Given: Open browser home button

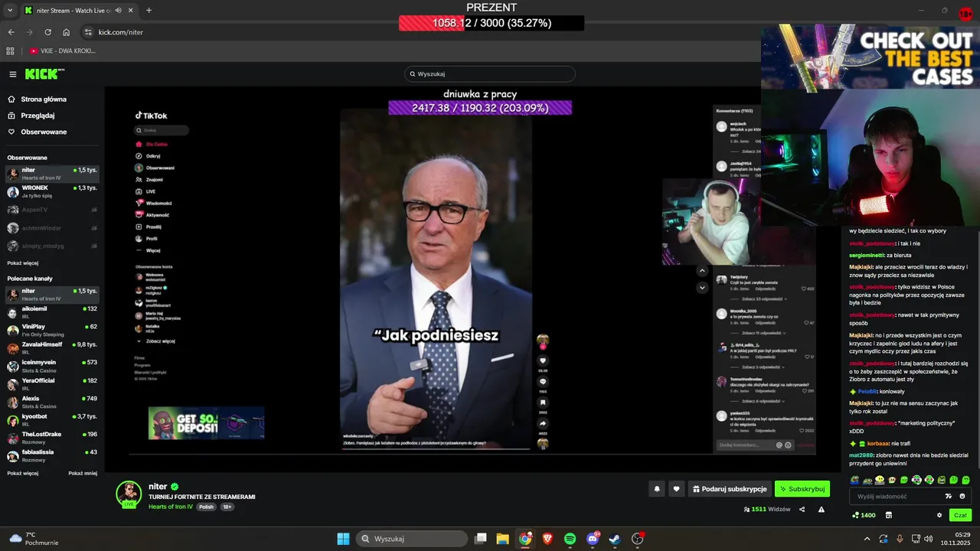Looking at the screenshot, I should (x=67, y=32).
